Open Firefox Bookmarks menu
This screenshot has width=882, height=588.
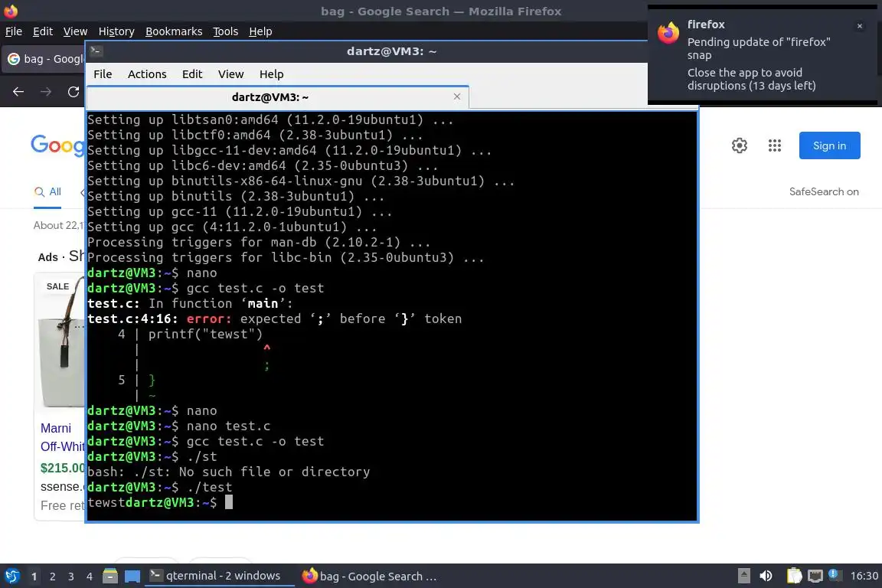coord(174,31)
